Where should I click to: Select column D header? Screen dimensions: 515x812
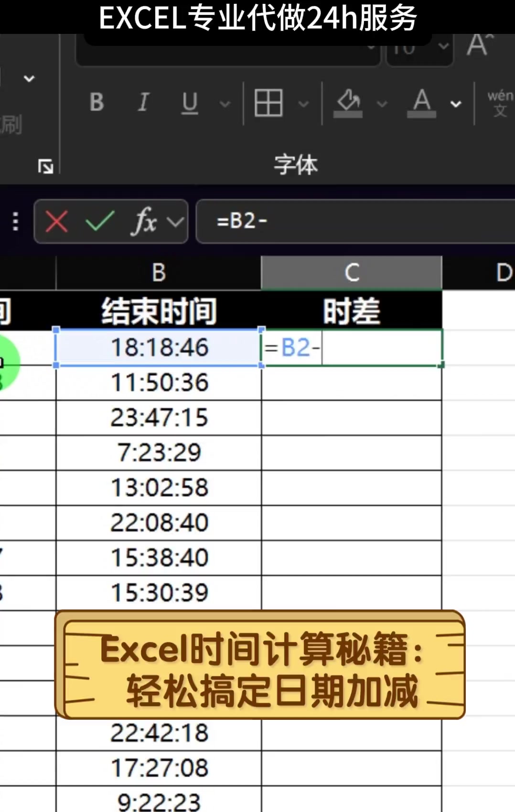479,273
